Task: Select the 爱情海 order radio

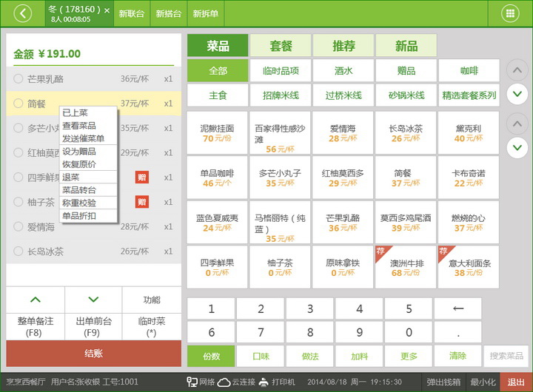Action: click(18, 226)
